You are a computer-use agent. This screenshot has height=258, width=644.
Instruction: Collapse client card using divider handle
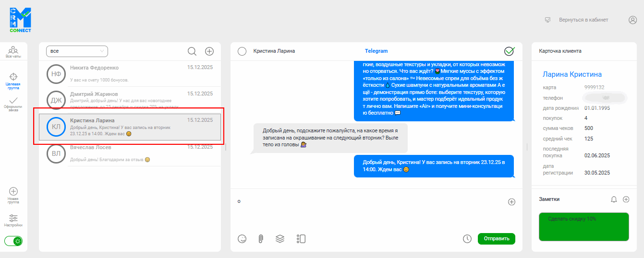[x=527, y=147]
